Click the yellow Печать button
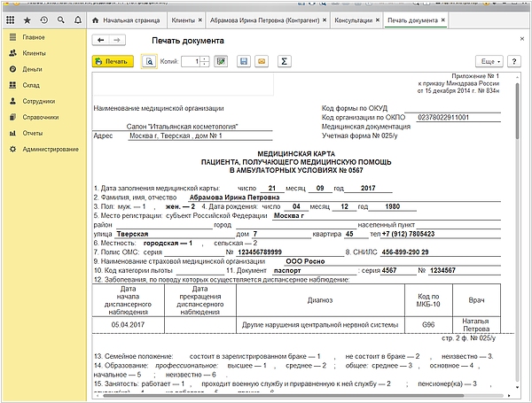This screenshot has height=403, width=532. pos(113,61)
